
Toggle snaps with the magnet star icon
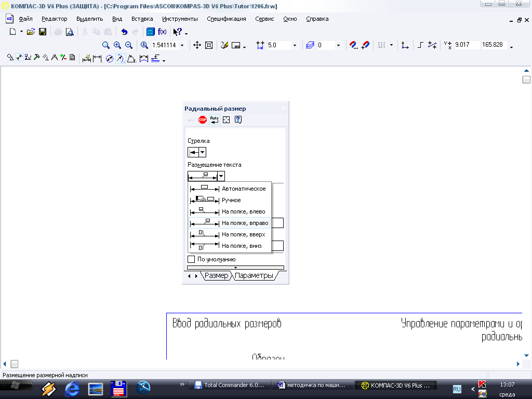point(365,45)
